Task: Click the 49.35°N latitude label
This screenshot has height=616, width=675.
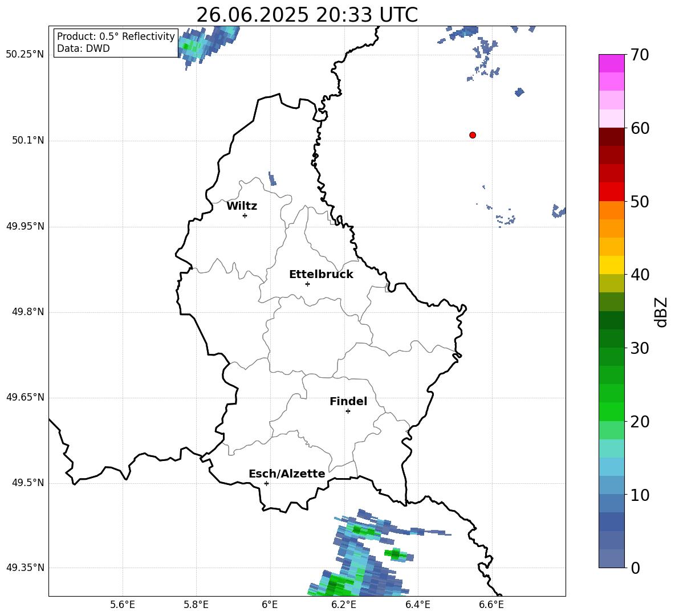Action: [25, 568]
